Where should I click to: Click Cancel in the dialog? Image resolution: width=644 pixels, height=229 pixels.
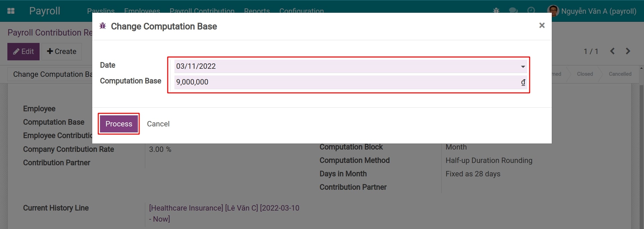point(158,124)
